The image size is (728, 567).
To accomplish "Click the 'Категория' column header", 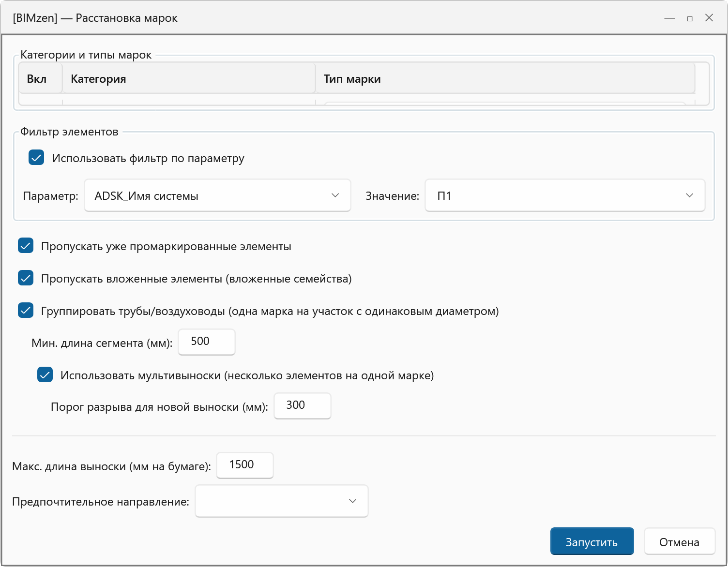I will (189, 78).
